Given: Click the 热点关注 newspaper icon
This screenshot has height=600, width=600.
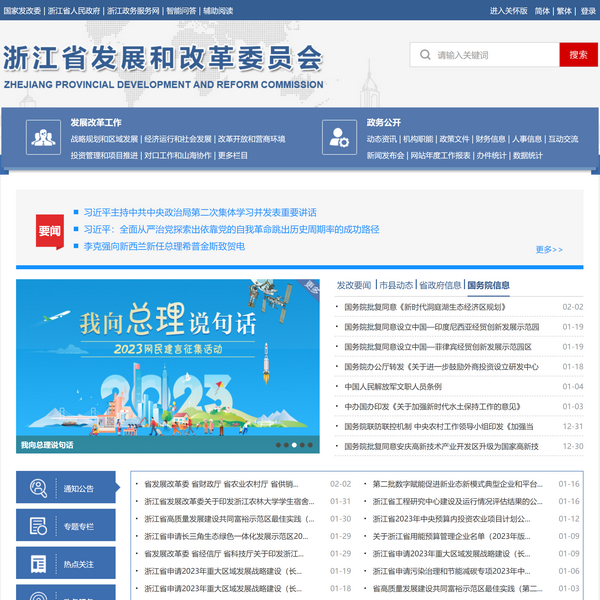Looking at the screenshot, I should (40, 564).
